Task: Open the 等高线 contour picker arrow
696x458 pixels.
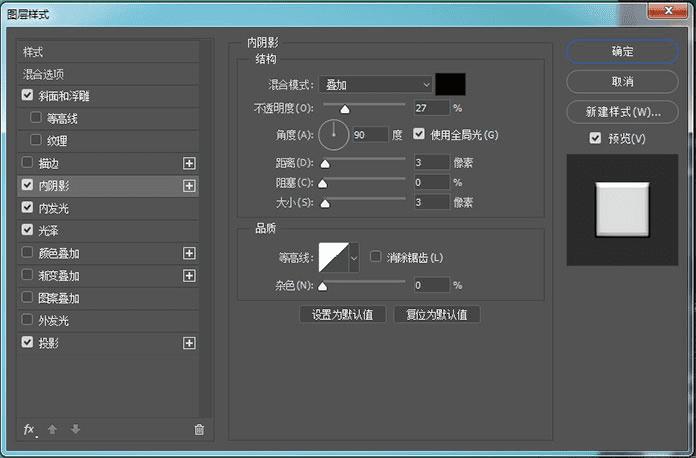Action: pyautogui.click(x=354, y=257)
